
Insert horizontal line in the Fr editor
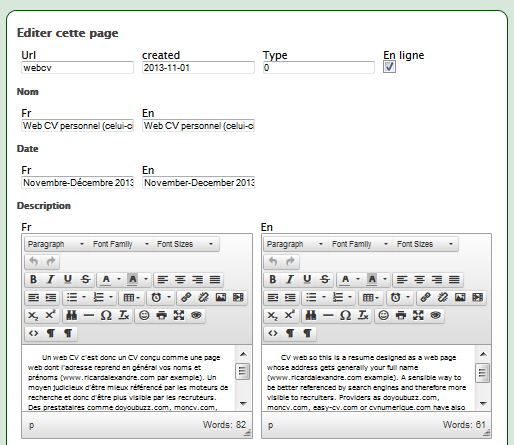[89, 315]
